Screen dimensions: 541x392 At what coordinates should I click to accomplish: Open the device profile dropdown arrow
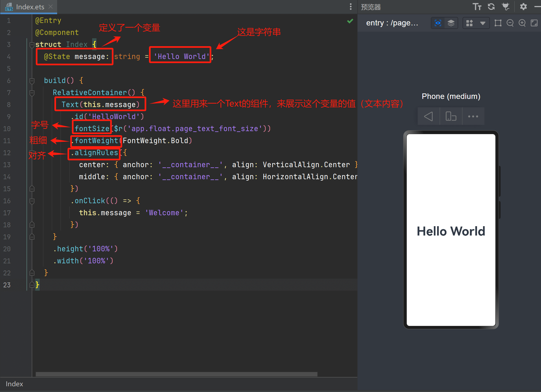(x=482, y=23)
